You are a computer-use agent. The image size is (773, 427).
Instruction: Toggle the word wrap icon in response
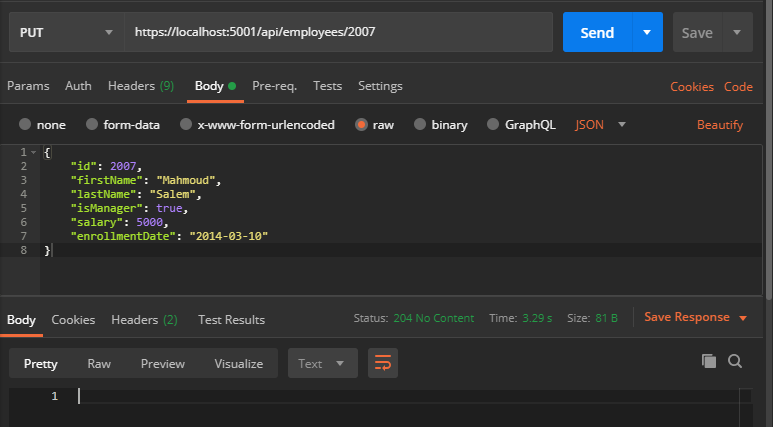(x=383, y=363)
